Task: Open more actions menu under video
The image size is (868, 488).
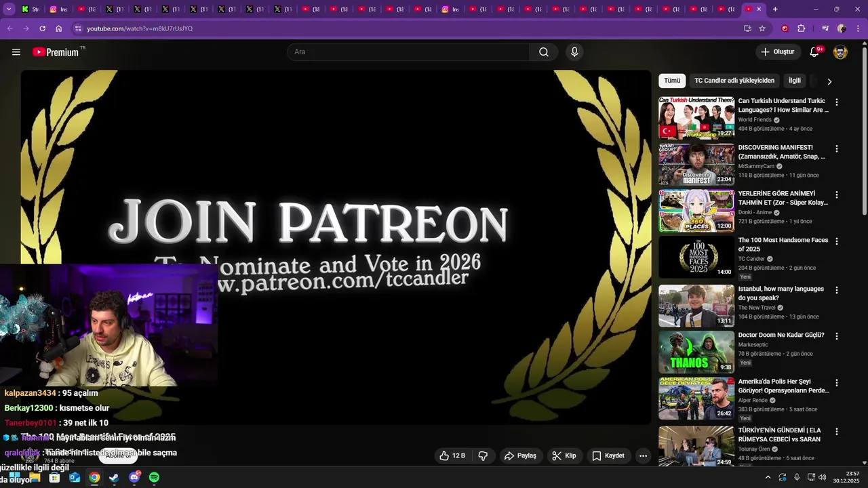Action: pyautogui.click(x=643, y=456)
